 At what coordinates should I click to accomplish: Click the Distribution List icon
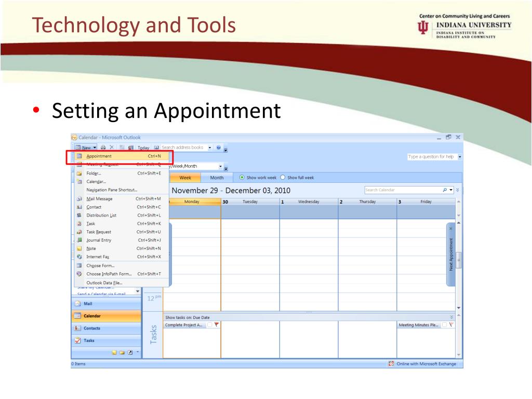click(x=79, y=215)
